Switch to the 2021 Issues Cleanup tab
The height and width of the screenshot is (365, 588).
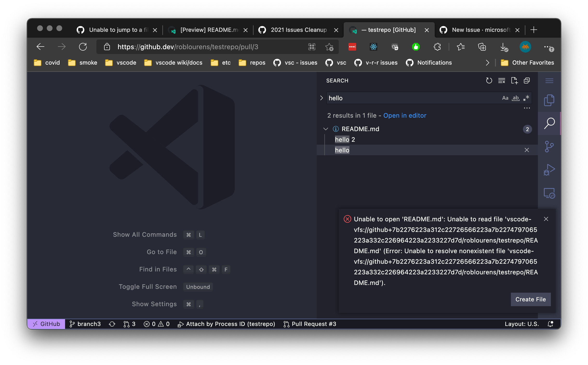[298, 30]
